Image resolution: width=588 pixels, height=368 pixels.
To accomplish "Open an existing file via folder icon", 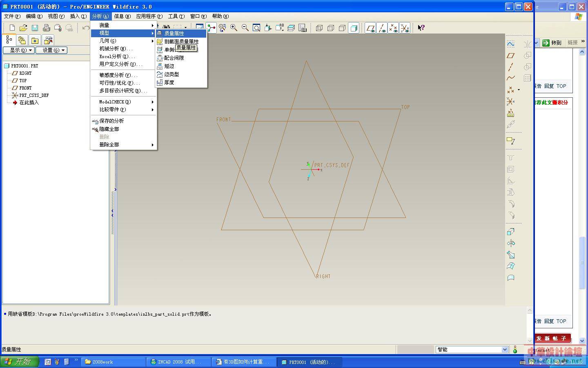I will pos(23,28).
